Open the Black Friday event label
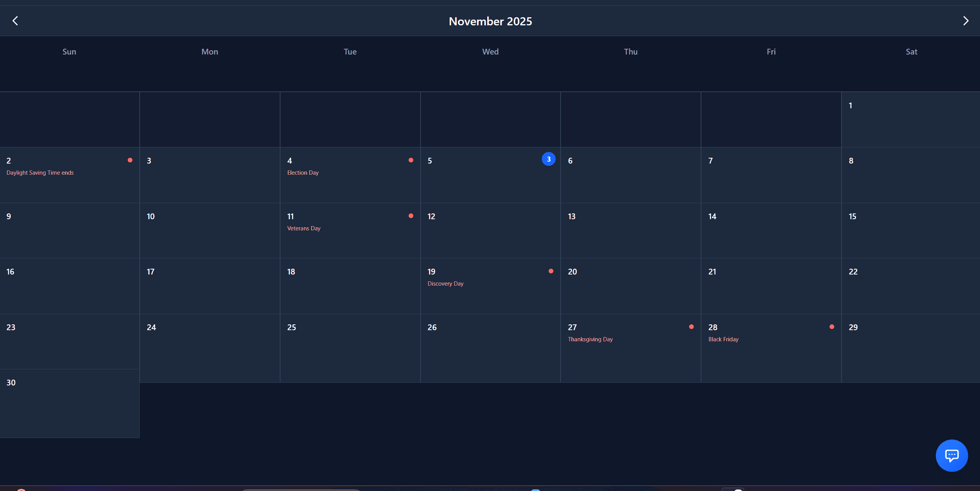This screenshot has height=491, width=980. (723, 339)
